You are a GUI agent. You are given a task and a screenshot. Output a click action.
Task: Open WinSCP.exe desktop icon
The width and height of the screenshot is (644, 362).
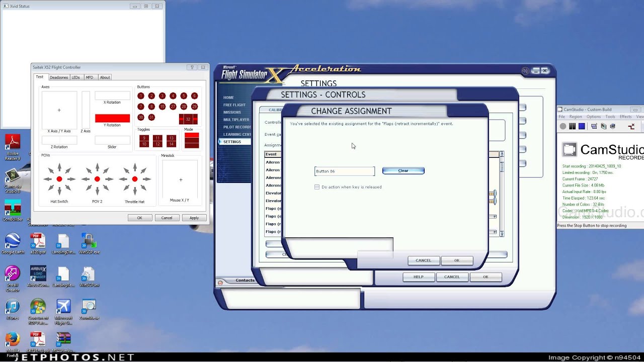tap(89, 244)
